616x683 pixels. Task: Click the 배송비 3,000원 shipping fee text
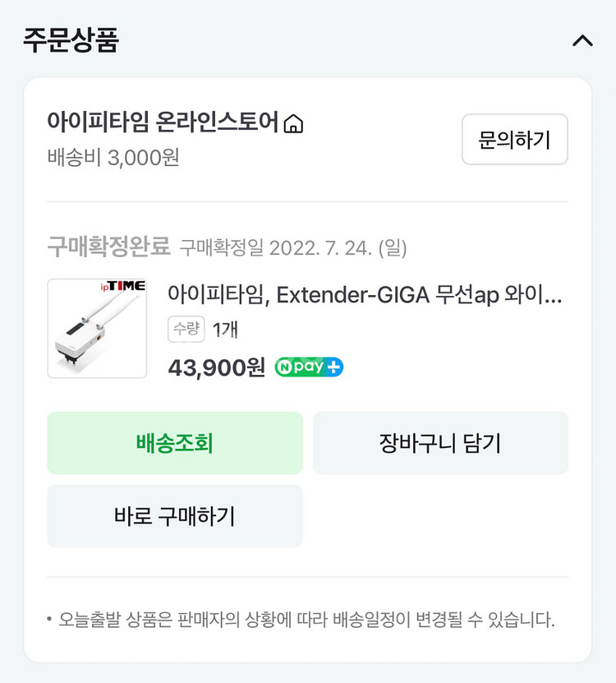[113, 157]
